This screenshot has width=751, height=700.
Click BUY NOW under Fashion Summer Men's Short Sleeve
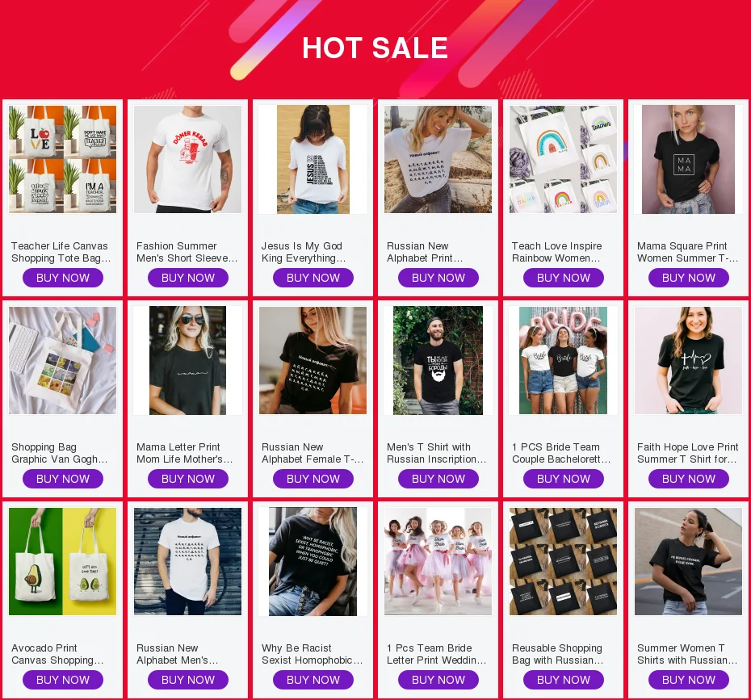click(x=187, y=278)
